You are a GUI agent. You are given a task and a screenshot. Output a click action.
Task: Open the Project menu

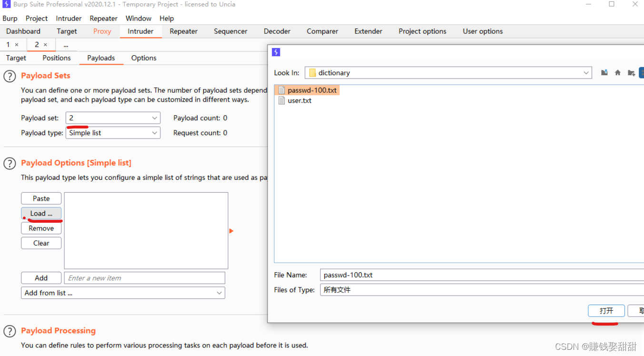tap(37, 19)
